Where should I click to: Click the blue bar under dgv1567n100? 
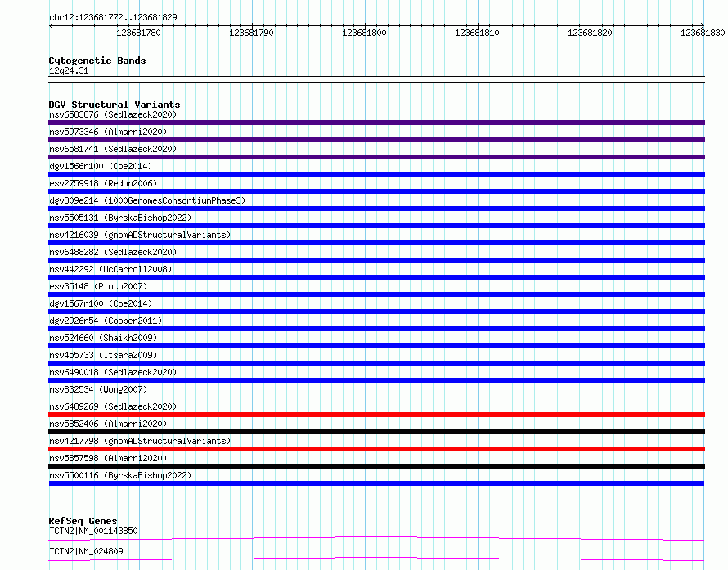click(x=376, y=312)
